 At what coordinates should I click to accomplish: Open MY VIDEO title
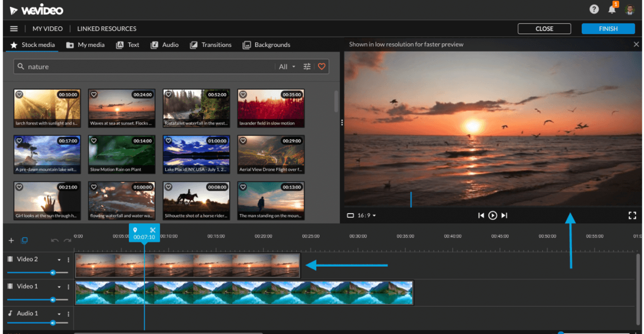[47, 29]
